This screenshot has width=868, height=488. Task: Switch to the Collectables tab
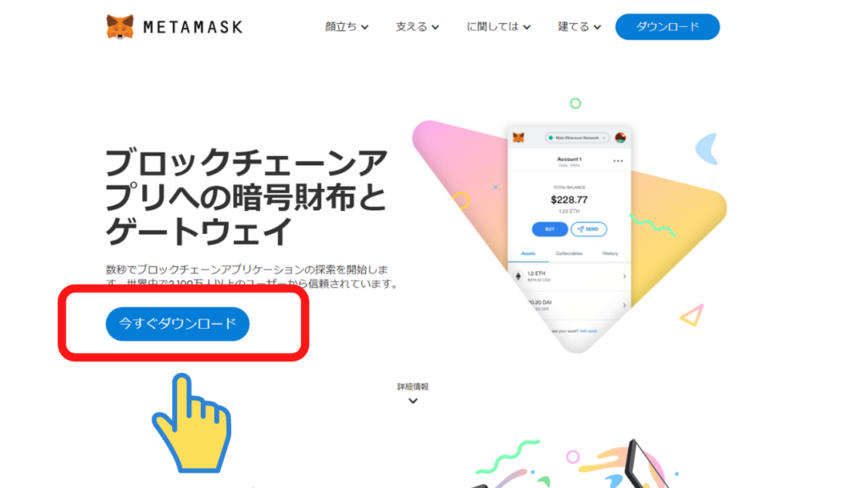tap(569, 253)
